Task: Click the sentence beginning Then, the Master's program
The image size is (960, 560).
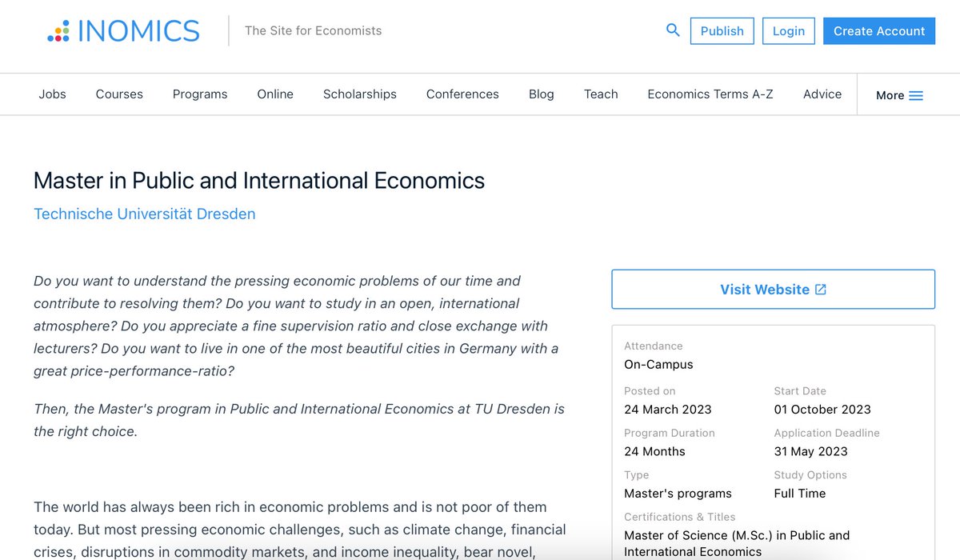Action: coord(299,420)
